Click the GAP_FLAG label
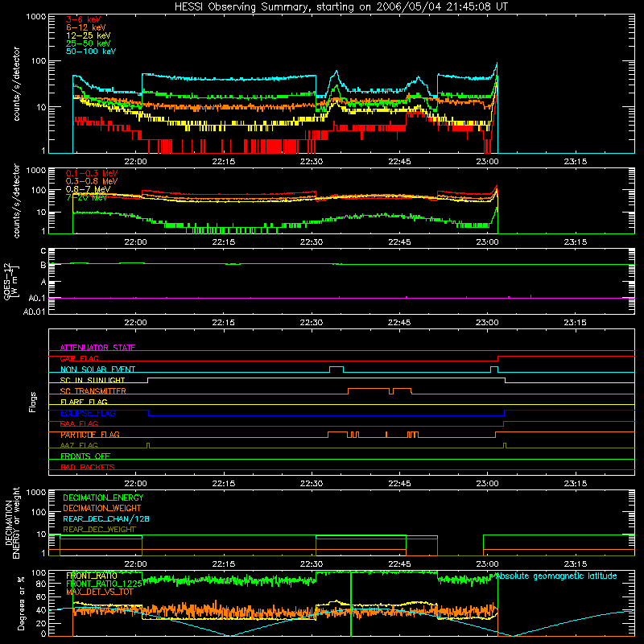Viewport: 644px width, 644px height. [79, 358]
